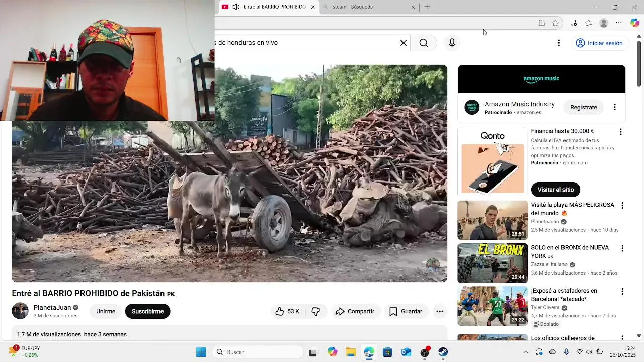This screenshot has width=644, height=362.
Task: Click the Tyler Oliveira channel name
Action: coord(545,308)
